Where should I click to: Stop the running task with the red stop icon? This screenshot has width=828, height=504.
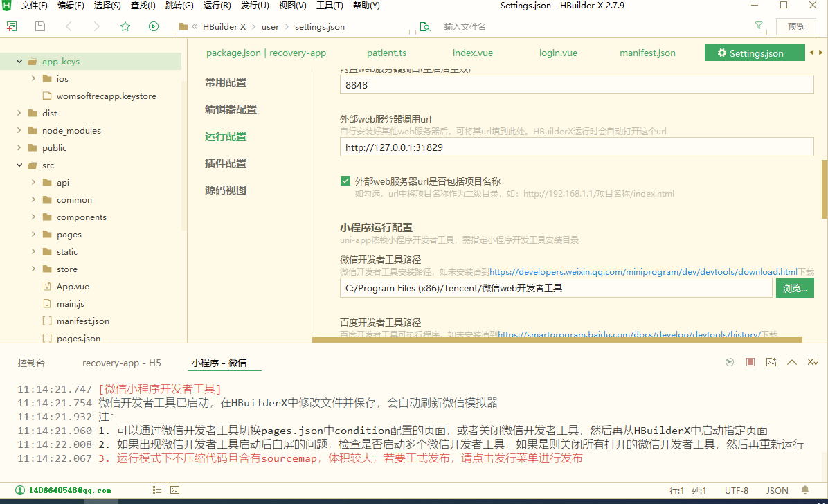click(750, 362)
